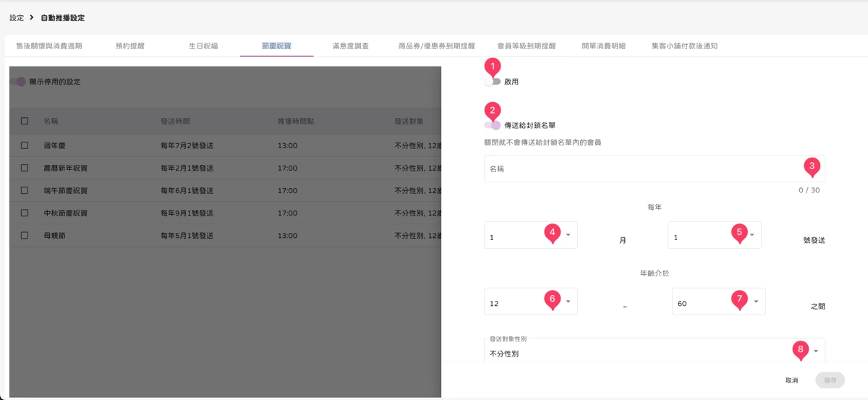This screenshot has height=400, width=868.
Task: Check the 週年慶 row checkbox
Action: pos(25,145)
